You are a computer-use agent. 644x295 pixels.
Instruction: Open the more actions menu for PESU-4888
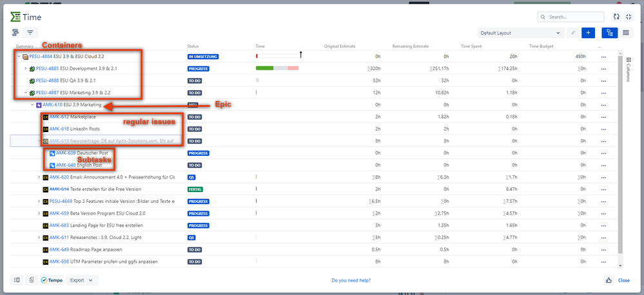pos(603,81)
